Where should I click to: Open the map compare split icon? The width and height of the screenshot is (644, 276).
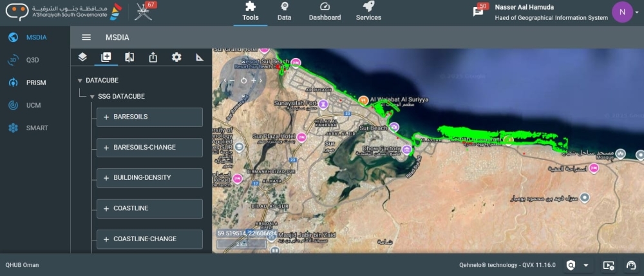click(x=129, y=57)
